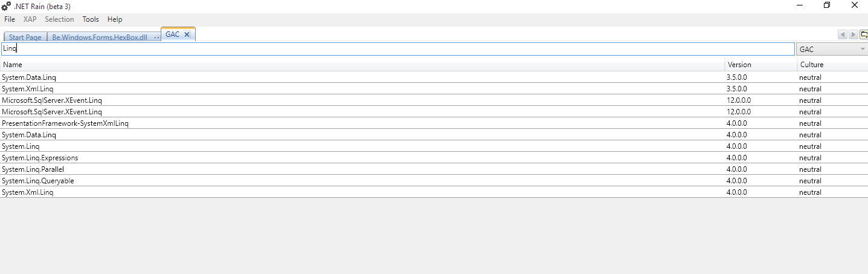868x274 pixels.
Task: Switch to the Start Page tab
Action: [x=25, y=37]
